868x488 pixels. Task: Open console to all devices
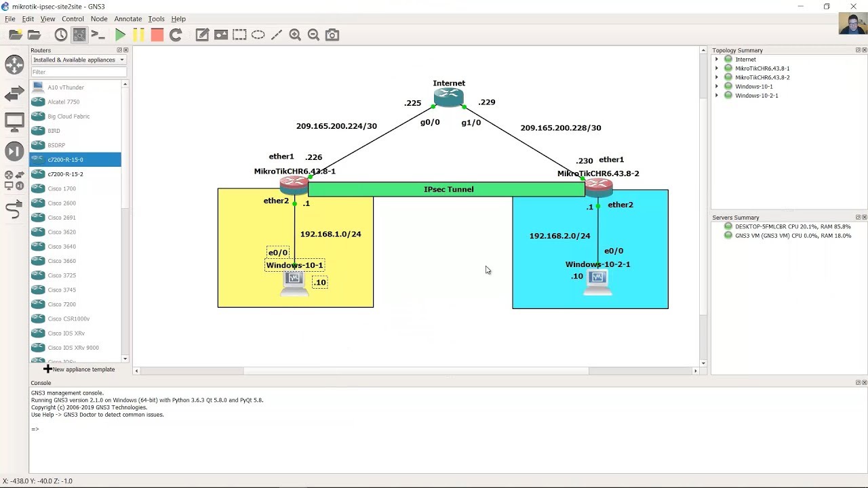point(98,35)
